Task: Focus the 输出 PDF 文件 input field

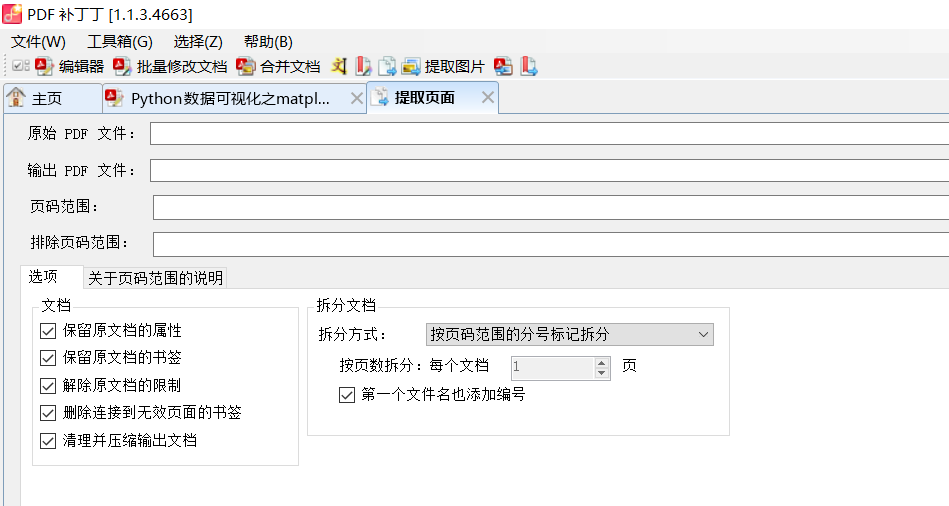Action: click(x=550, y=171)
